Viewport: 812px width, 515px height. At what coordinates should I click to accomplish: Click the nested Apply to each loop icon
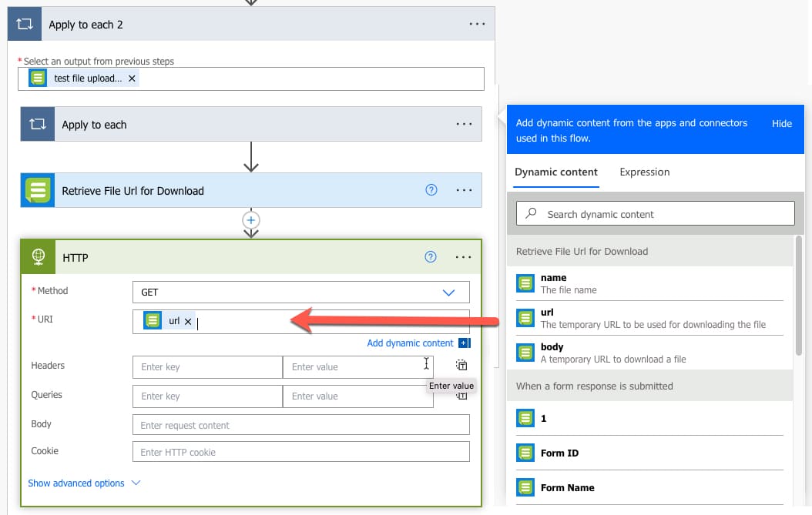pyautogui.click(x=37, y=124)
